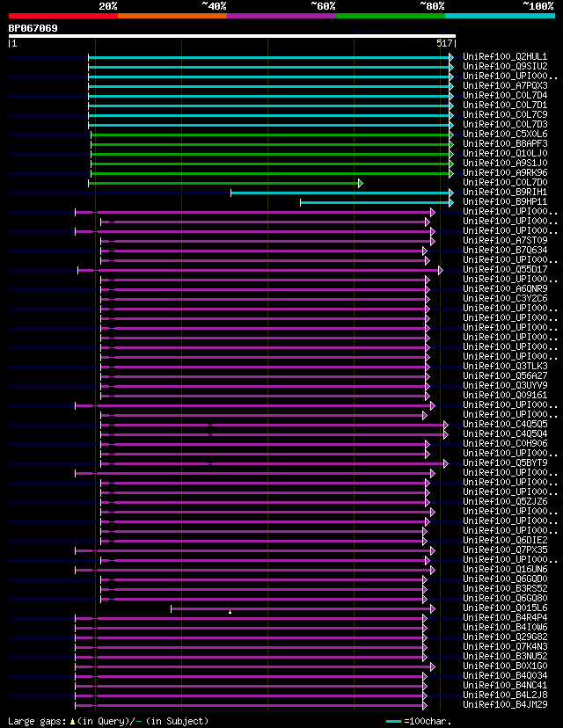Open hit UniRef100_Q2HUL1
This screenshot has width=563, height=728.
pyautogui.click(x=505, y=56)
